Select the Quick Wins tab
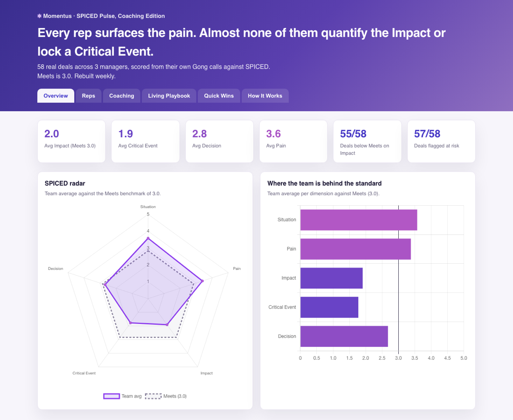Screen dimensions: 513x420 click(219, 96)
